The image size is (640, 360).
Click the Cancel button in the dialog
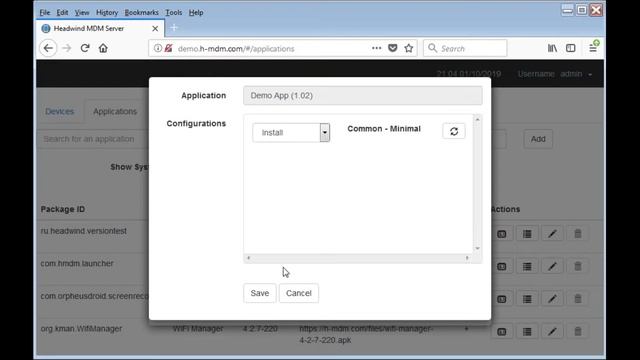(299, 293)
